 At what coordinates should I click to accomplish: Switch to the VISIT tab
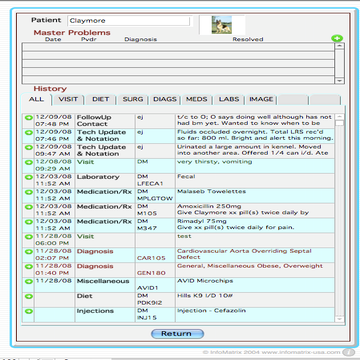68,99
